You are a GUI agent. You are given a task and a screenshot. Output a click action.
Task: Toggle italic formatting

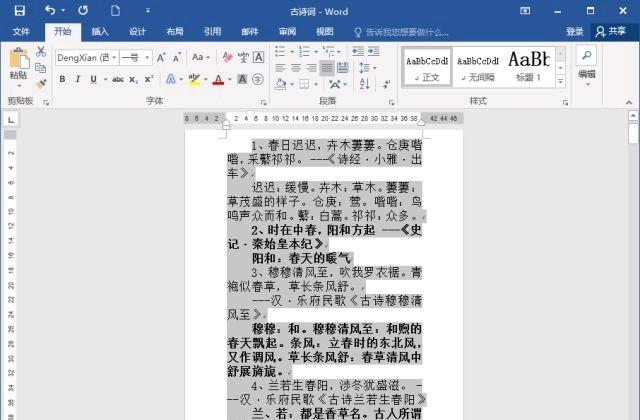click(x=78, y=79)
